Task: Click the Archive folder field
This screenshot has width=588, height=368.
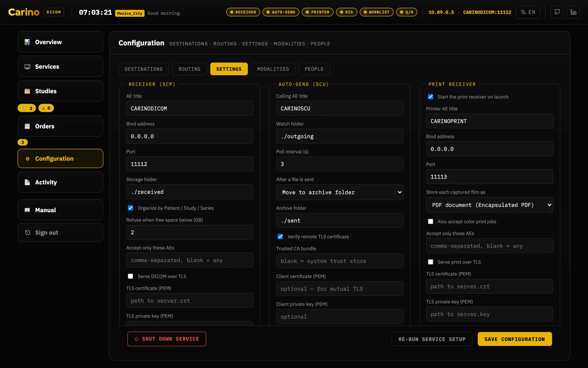Action: pyautogui.click(x=340, y=220)
